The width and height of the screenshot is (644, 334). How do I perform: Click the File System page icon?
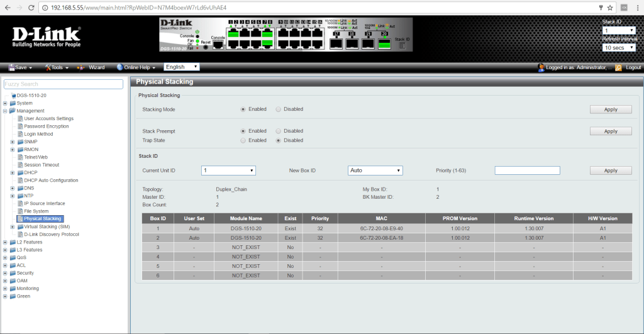tap(20, 211)
